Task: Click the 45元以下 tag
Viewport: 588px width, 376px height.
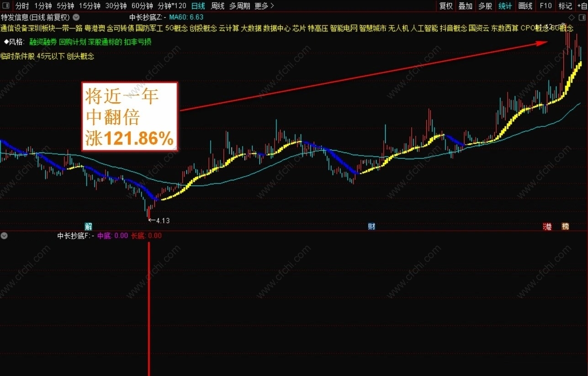Action: (x=51, y=57)
